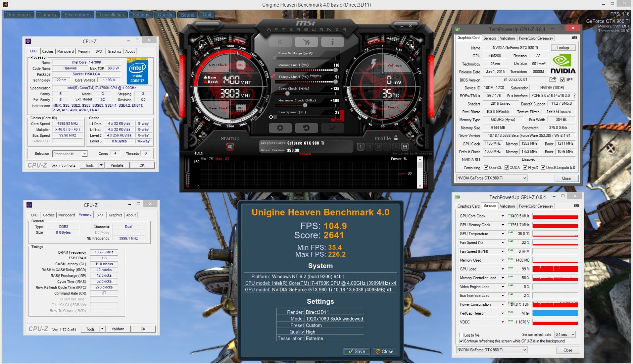Click the Temp. Limit Priority arrow in Afterburner
This screenshot has height=364, width=633.
point(316,77)
